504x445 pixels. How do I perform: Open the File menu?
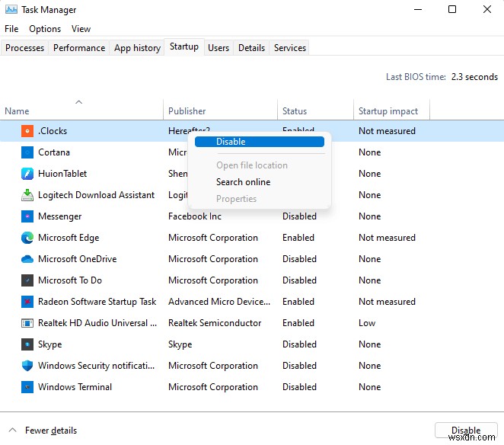click(11, 29)
